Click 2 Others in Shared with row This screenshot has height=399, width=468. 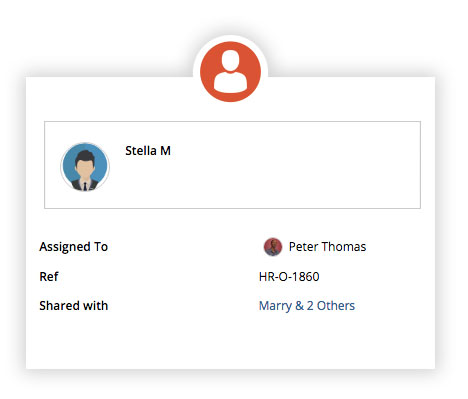pos(331,306)
